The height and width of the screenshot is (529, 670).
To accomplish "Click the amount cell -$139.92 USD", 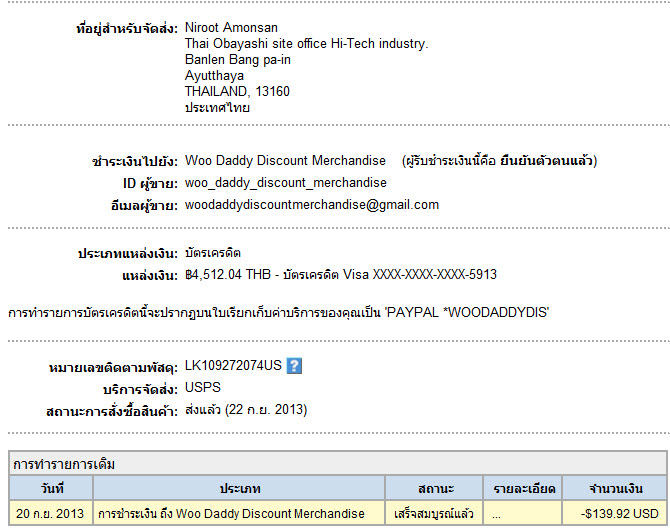I will point(614,513).
